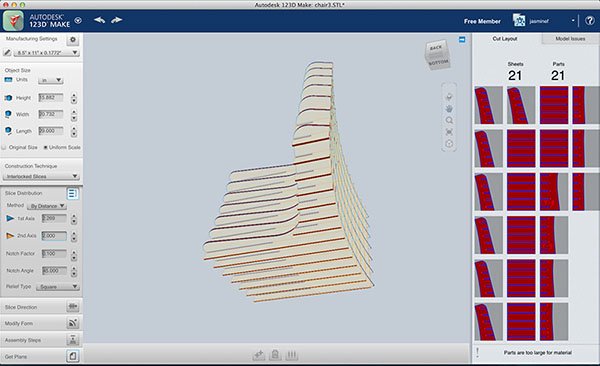Click the 2nd Axis value field
The width and height of the screenshot is (600, 366).
click(x=54, y=235)
